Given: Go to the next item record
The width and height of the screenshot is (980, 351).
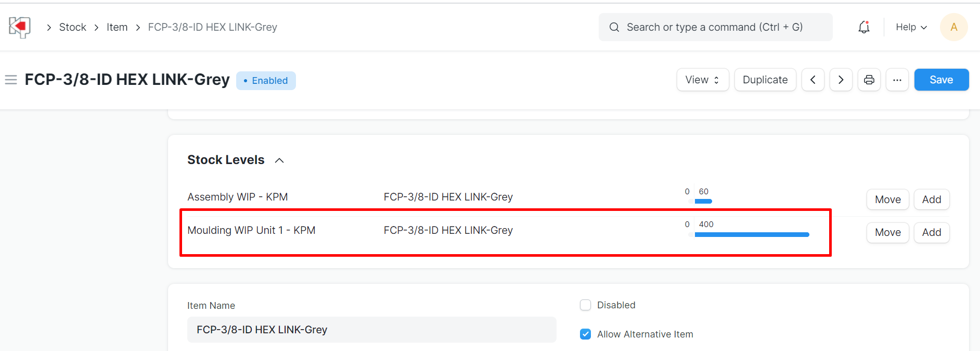Looking at the screenshot, I should (x=841, y=80).
